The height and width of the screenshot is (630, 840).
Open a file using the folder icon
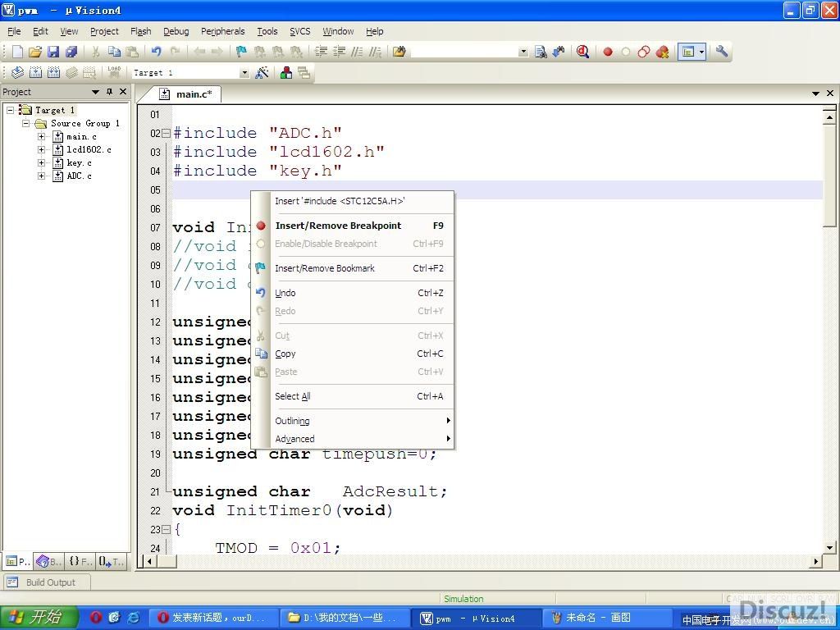click(x=35, y=52)
